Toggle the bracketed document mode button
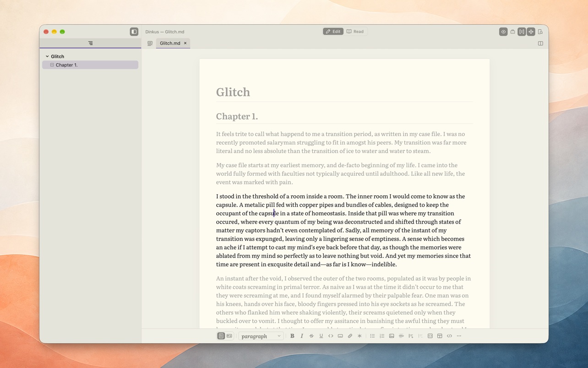Screen dimensions: 588x368 (522, 32)
